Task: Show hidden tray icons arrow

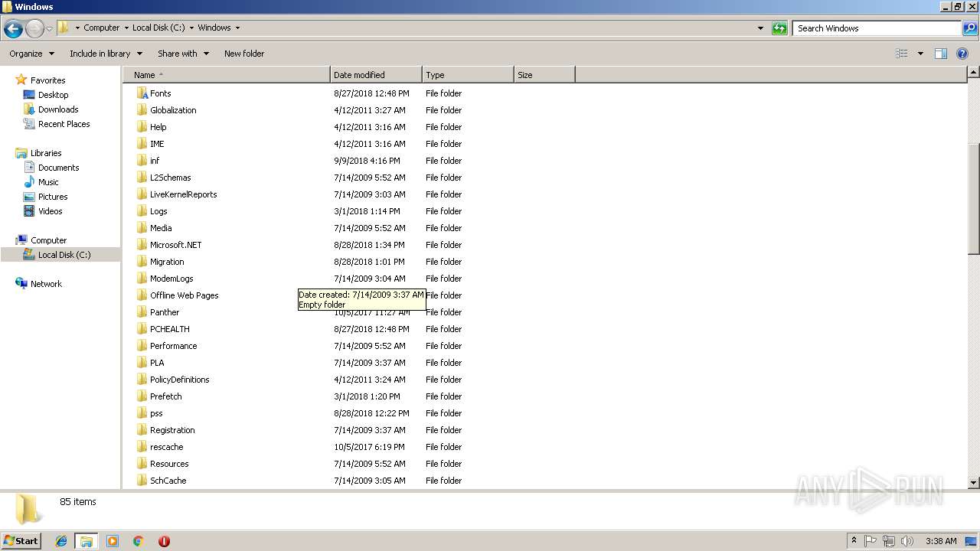Action: click(854, 541)
